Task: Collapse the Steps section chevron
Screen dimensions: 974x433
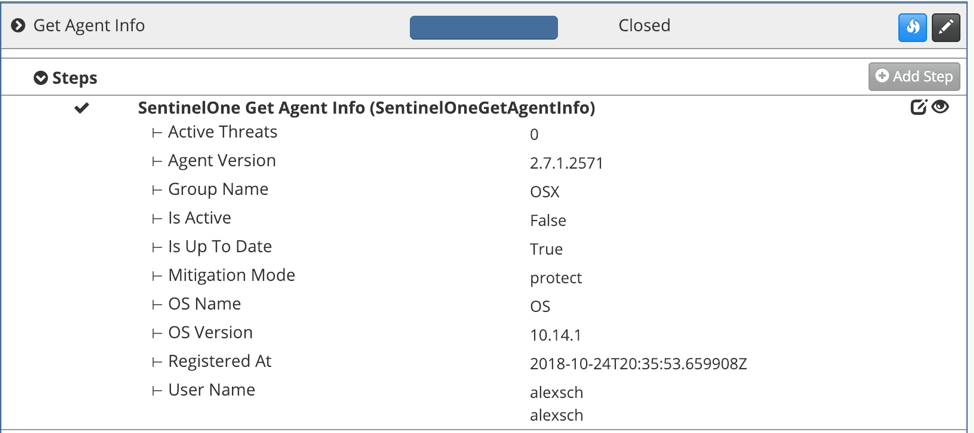Action: coord(41,78)
